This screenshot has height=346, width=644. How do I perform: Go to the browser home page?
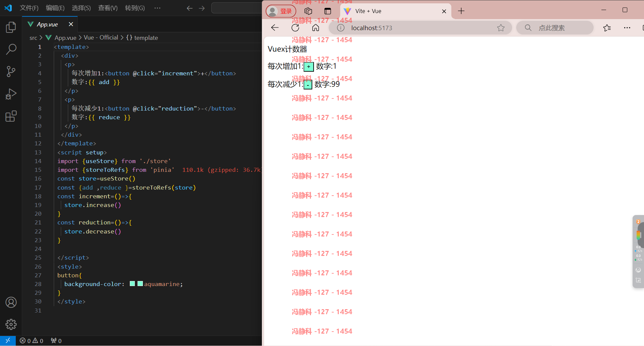click(x=316, y=28)
